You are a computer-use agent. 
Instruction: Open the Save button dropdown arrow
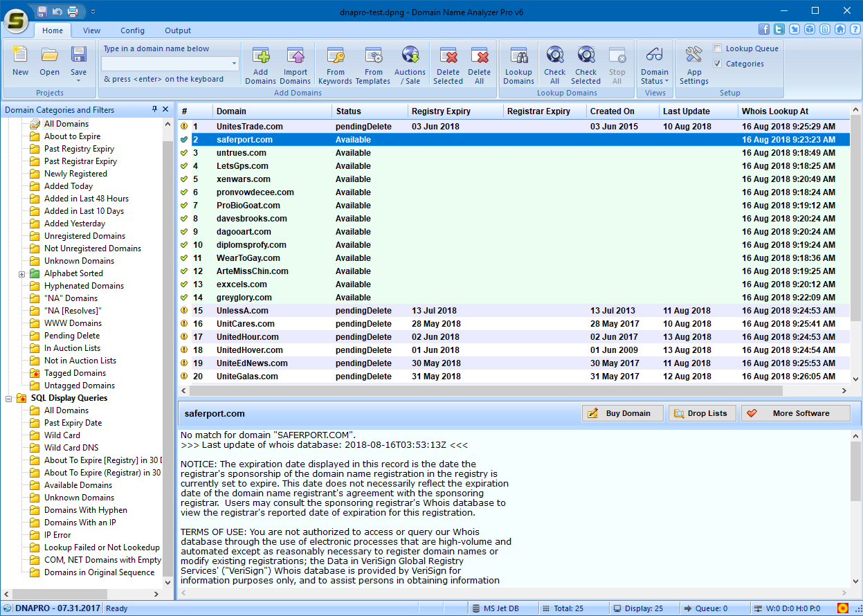[78, 81]
